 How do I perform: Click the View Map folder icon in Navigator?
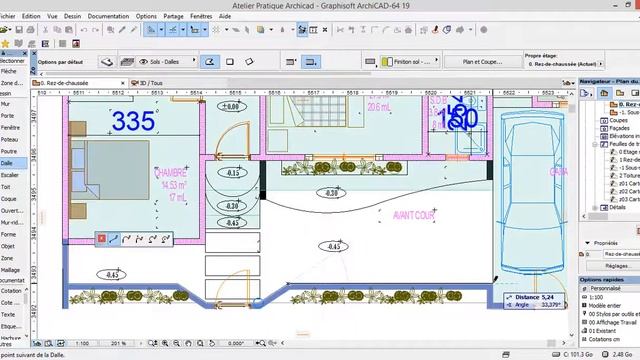[x=620, y=93]
